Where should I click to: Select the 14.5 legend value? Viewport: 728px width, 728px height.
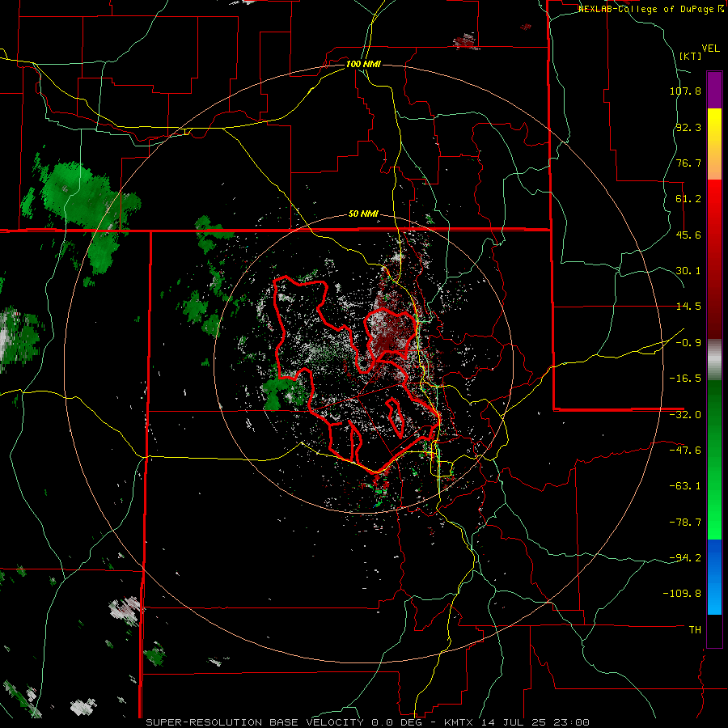pos(688,307)
